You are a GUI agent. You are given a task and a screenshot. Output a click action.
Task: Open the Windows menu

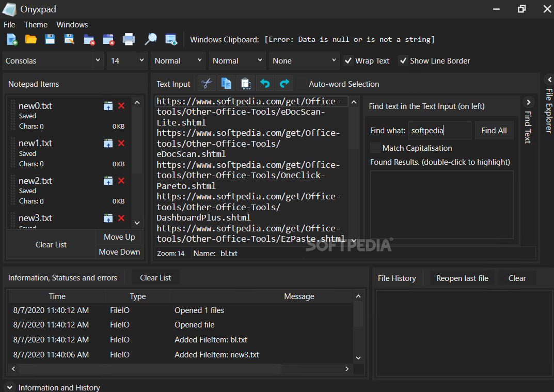(72, 25)
